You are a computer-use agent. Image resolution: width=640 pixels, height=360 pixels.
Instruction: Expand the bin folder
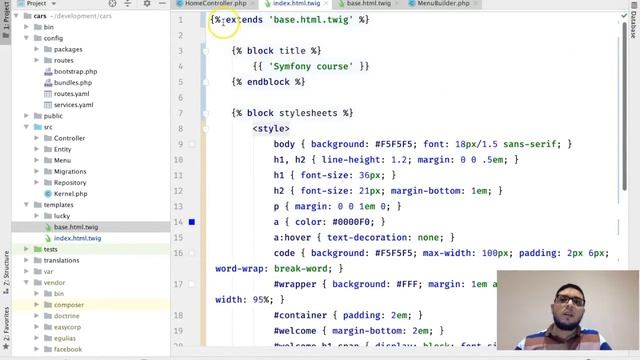tap(27, 27)
